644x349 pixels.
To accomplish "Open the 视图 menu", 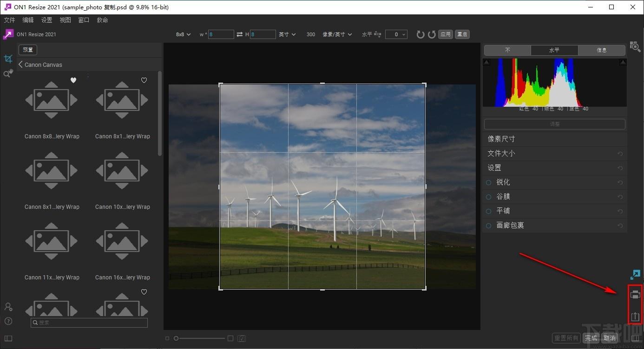I will coord(66,20).
